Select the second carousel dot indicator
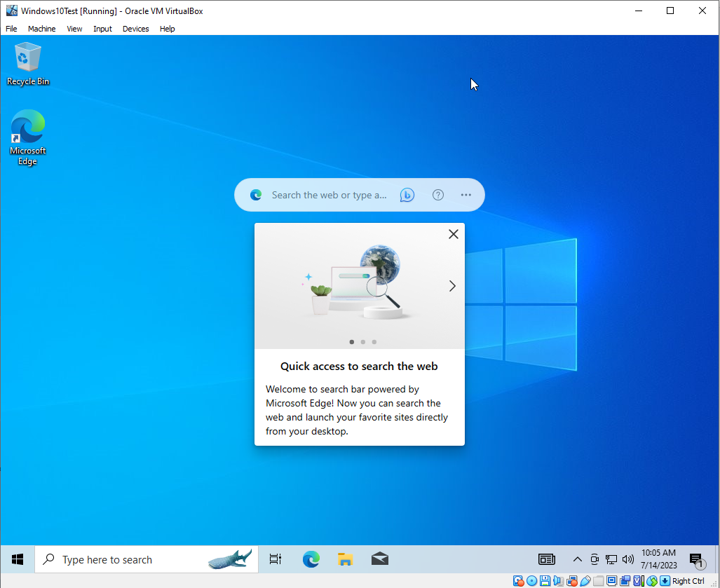 tap(362, 342)
